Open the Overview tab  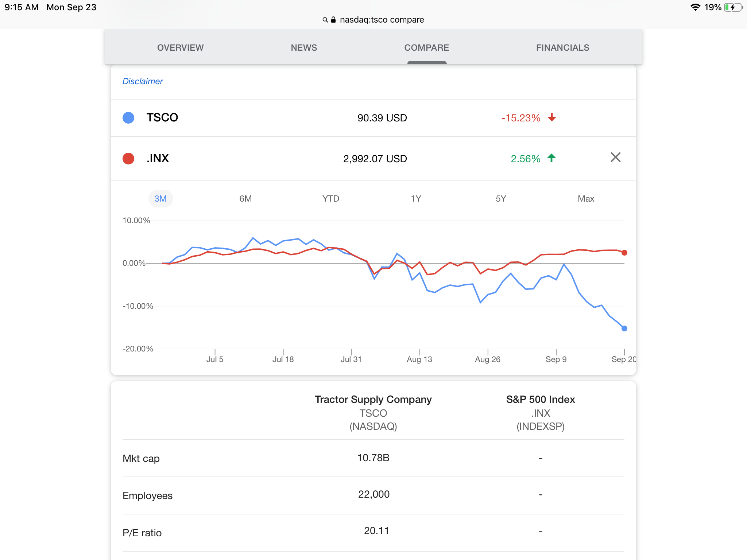coord(180,48)
